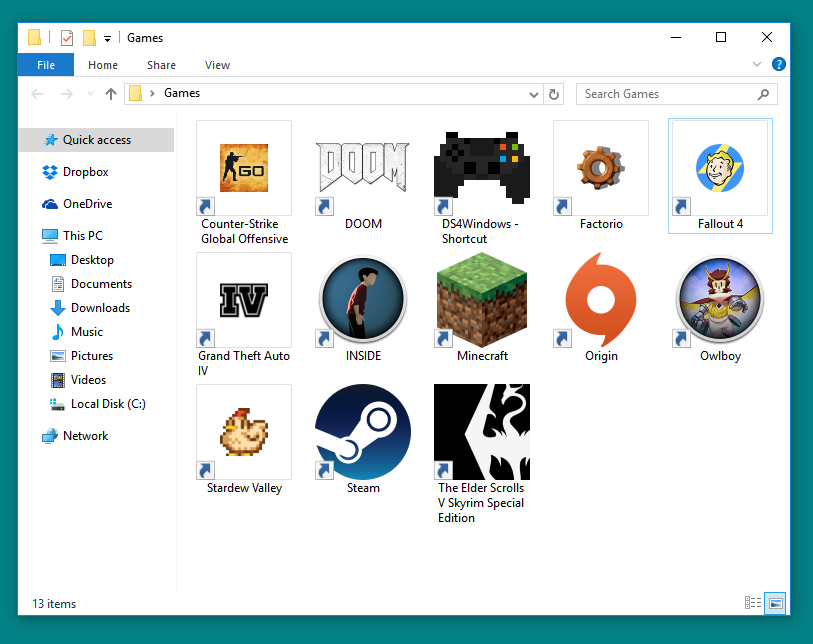
Task: Launch the Steam shortcut
Action: tap(362, 432)
